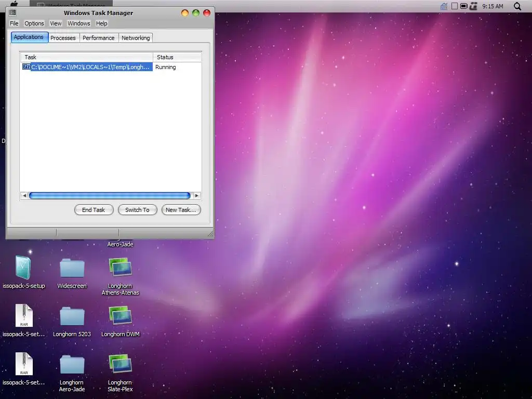Open the Widescreen folder
This screenshot has width=532, height=399.
coord(72,268)
